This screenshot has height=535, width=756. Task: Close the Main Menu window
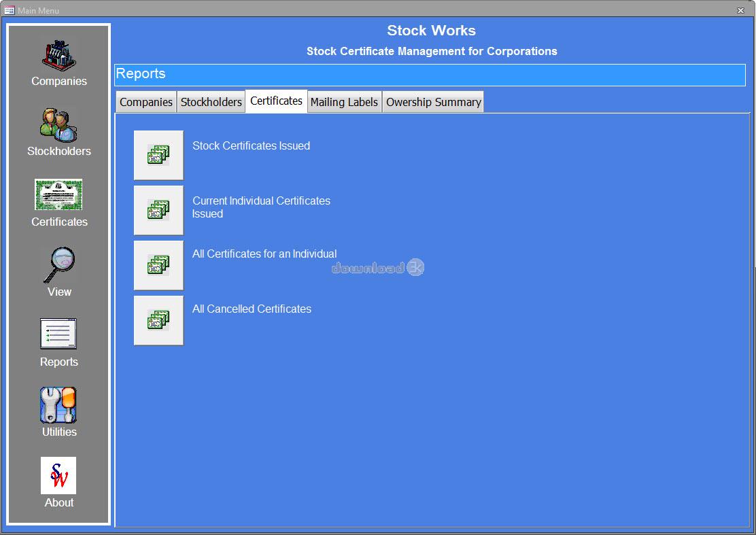740,10
